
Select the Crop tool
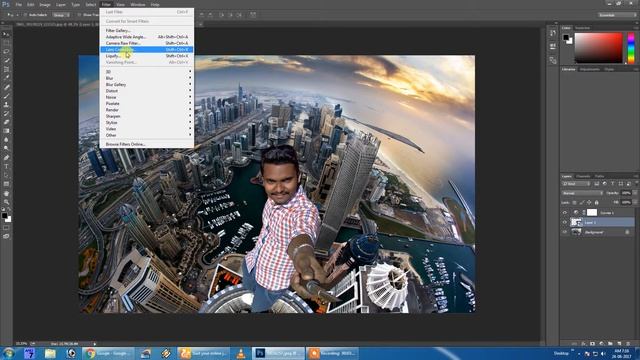(x=6, y=69)
